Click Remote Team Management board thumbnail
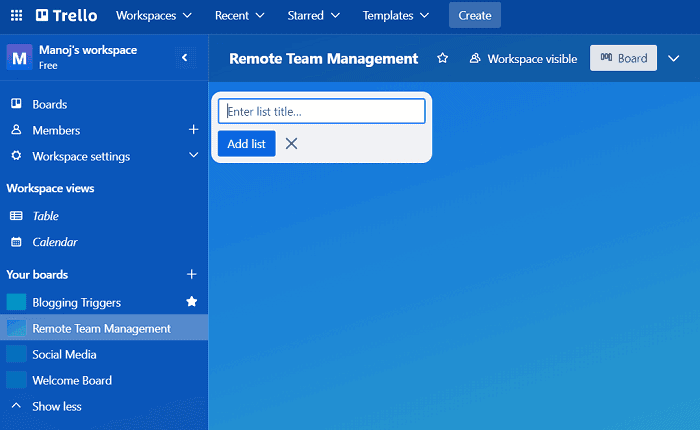This screenshot has width=700, height=430. 16,328
